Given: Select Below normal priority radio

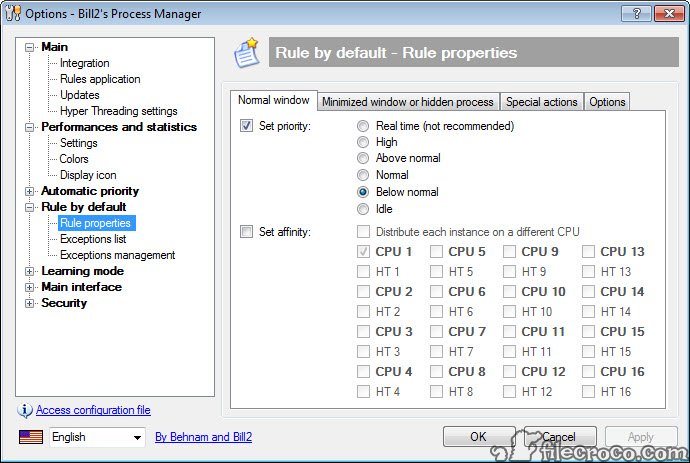Looking at the screenshot, I should pos(363,192).
